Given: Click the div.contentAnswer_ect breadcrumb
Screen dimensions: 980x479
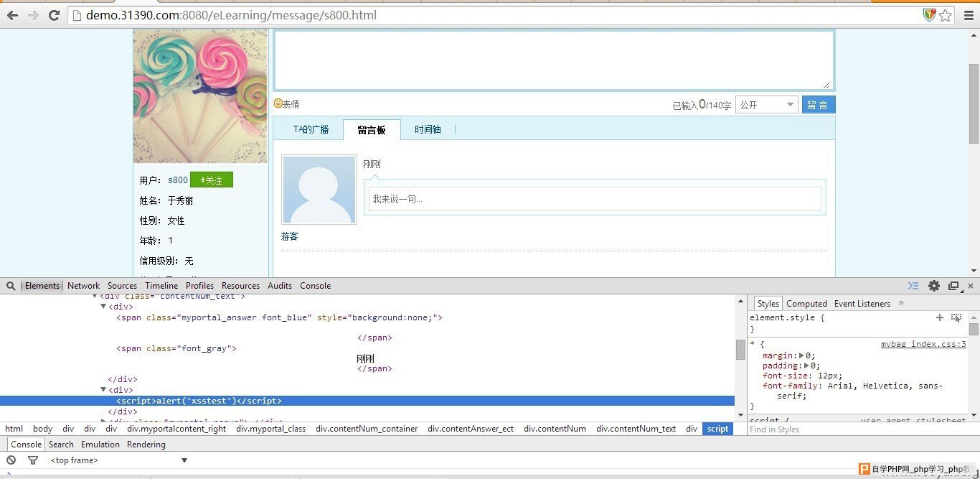Looking at the screenshot, I should pos(471,429).
